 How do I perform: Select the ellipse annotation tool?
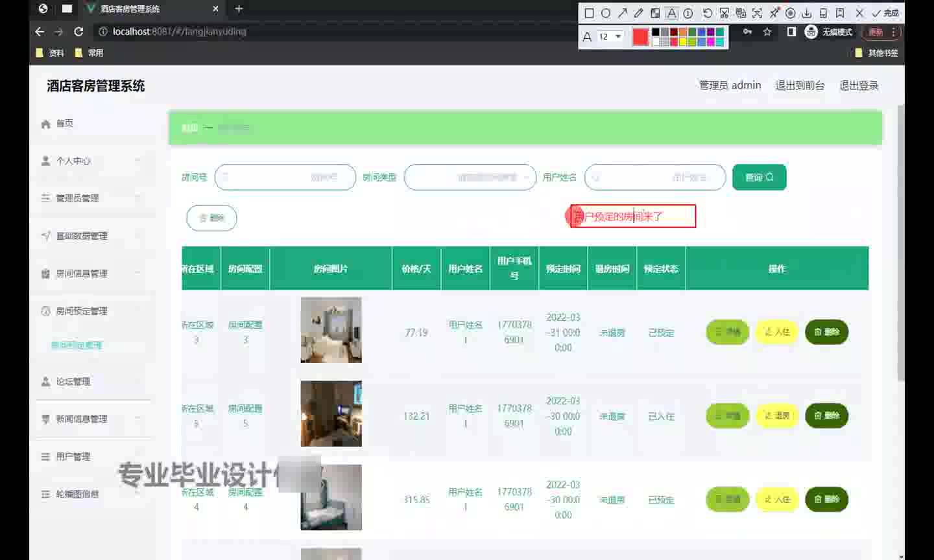tap(606, 13)
